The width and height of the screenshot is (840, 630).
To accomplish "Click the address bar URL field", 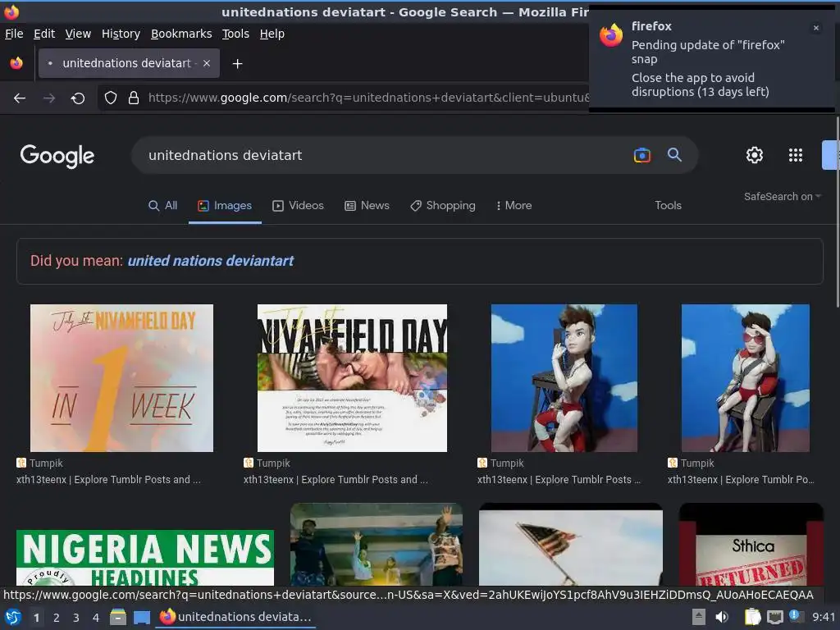I will click(x=368, y=98).
